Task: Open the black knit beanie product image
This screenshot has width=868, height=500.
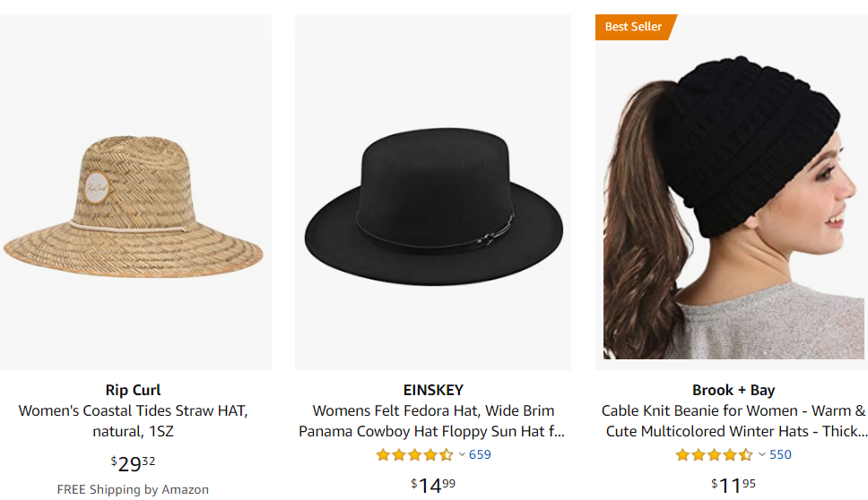Action: point(733,193)
